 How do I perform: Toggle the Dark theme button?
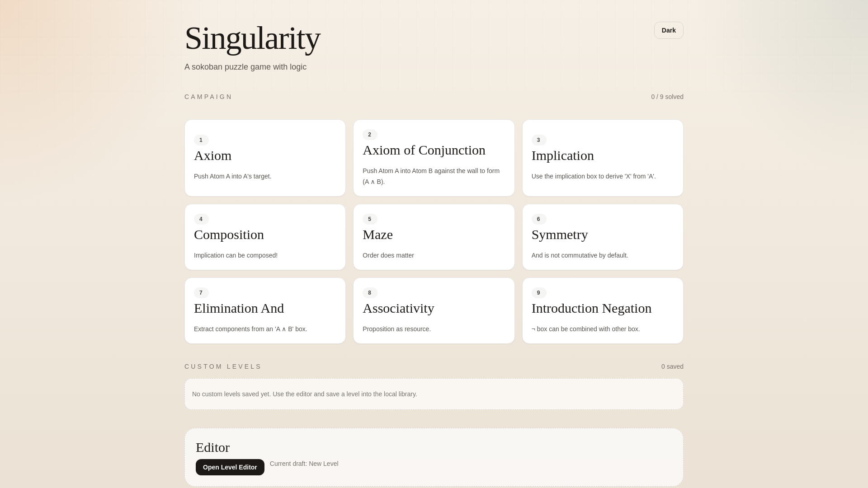pyautogui.click(x=668, y=30)
